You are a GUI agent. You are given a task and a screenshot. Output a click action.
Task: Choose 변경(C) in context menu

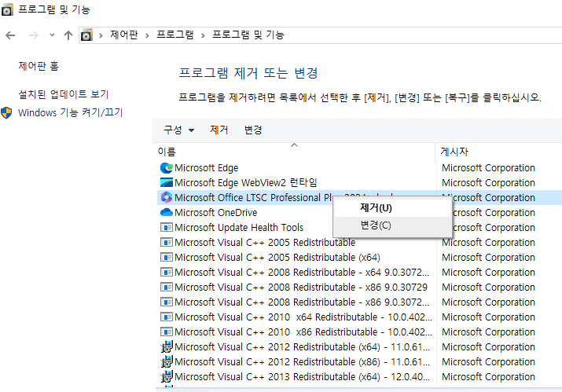[x=392, y=225]
